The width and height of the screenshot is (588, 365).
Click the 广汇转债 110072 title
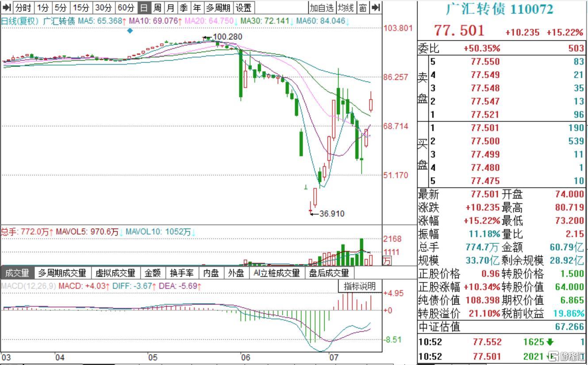pyautogui.click(x=499, y=9)
